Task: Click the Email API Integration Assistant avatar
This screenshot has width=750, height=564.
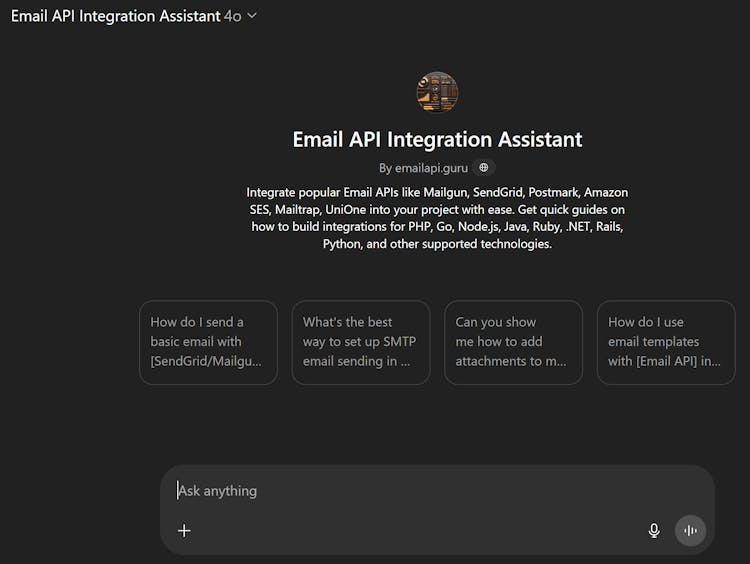Action: coord(437,93)
